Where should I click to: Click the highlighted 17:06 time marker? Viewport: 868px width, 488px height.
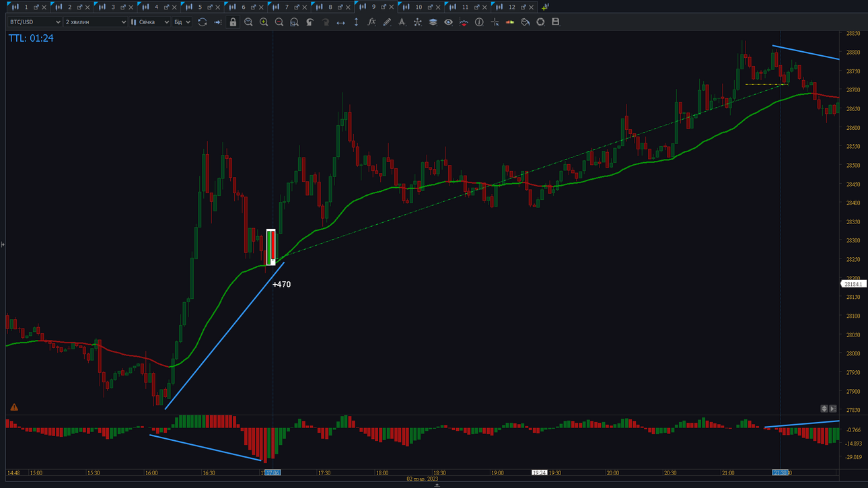(273, 473)
